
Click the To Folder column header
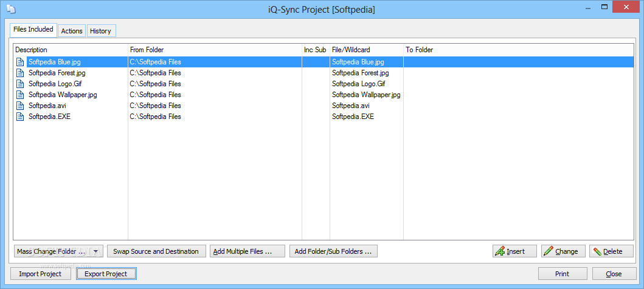pos(519,50)
